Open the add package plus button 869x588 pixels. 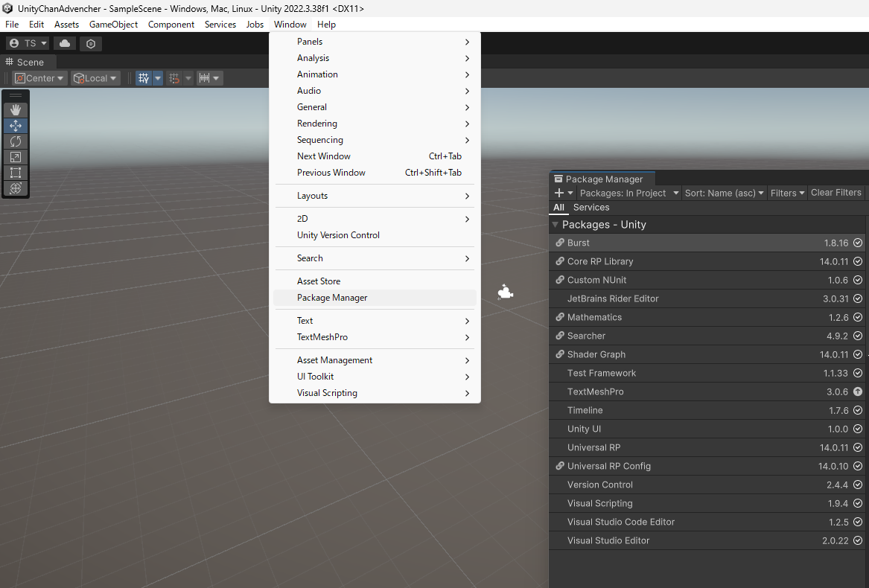[x=559, y=193]
